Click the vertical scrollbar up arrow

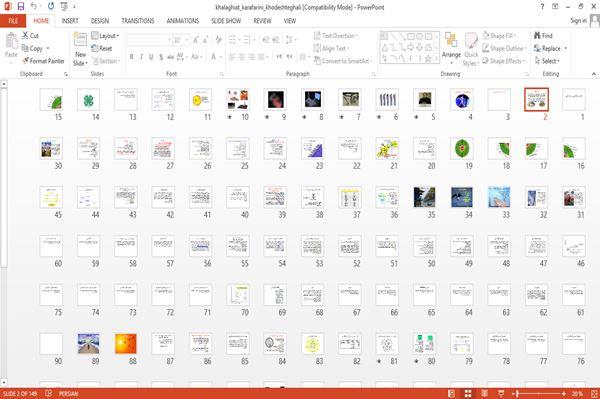[4, 84]
